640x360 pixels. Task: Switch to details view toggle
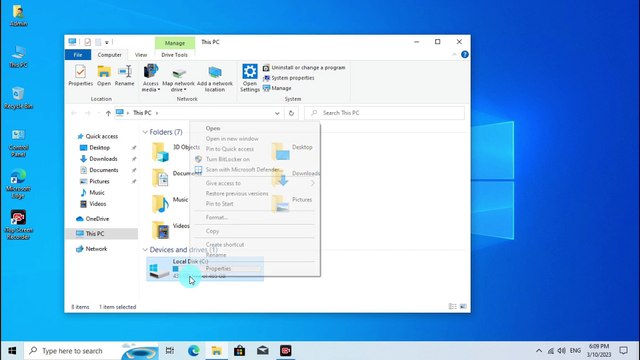(452, 307)
